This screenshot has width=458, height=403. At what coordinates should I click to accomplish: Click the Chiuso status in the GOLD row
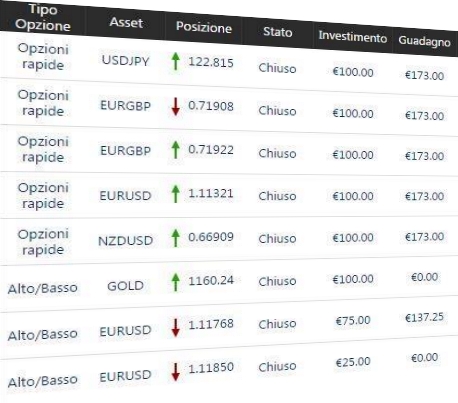pyautogui.click(x=277, y=281)
